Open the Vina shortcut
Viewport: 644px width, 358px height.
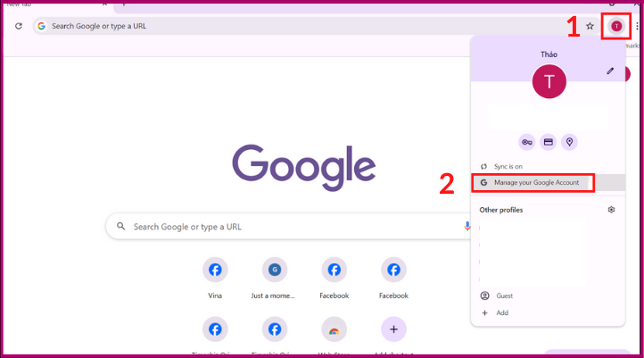tap(215, 279)
